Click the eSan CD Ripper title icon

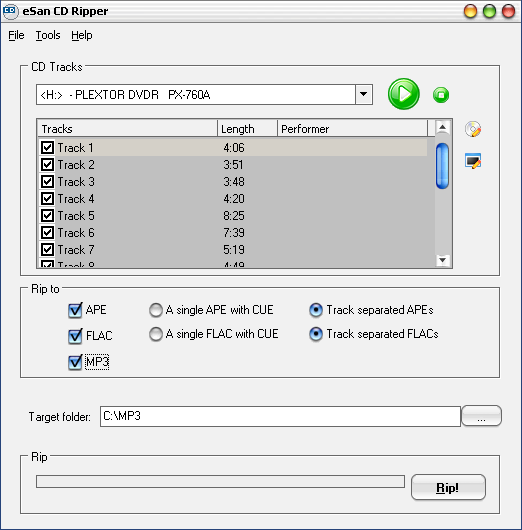(x=10, y=11)
